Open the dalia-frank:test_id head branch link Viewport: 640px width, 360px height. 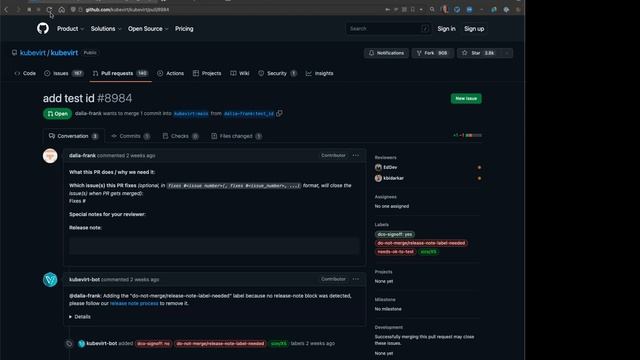tap(249, 113)
